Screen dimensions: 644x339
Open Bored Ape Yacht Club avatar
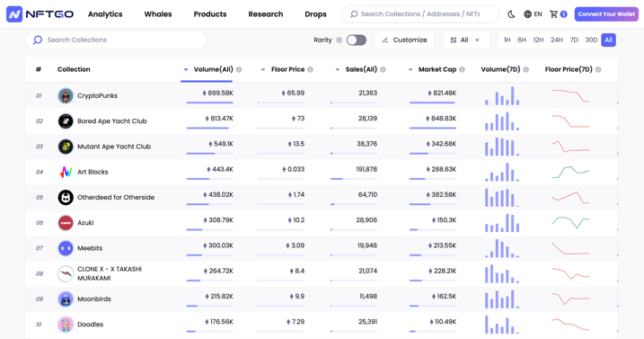pos(66,121)
